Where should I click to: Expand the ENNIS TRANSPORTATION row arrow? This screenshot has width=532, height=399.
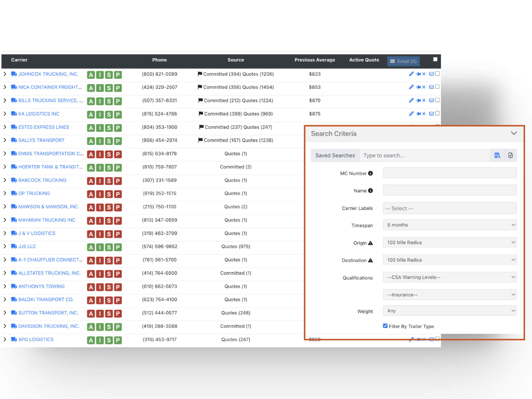pyautogui.click(x=5, y=154)
